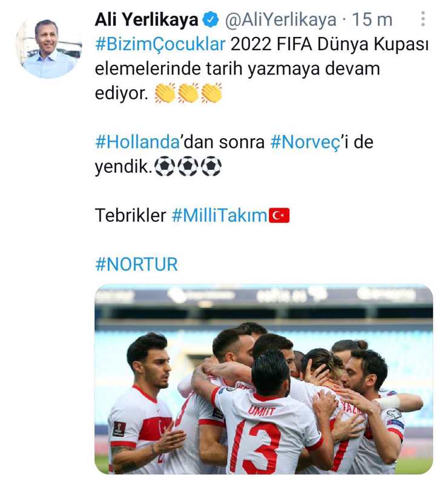Click the player number 13 in photo
This screenshot has height=489, width=448.
click(x=256, y=445)
